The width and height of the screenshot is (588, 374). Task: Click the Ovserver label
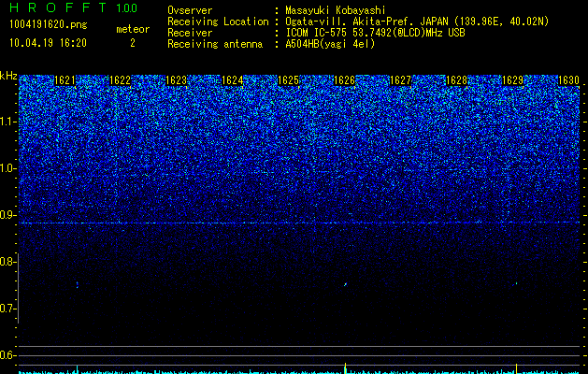[190, 10]
